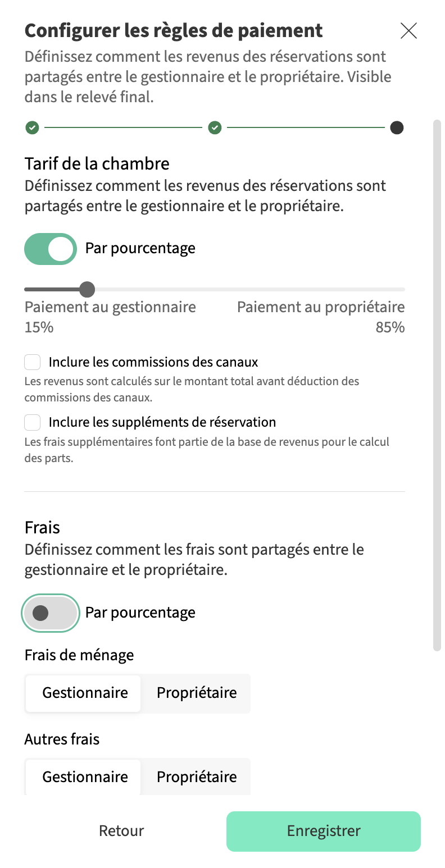Viewport: 445px width, 868px height.
Task: Close the payment rules configuration panel
Action: click(x=408, y=31)
